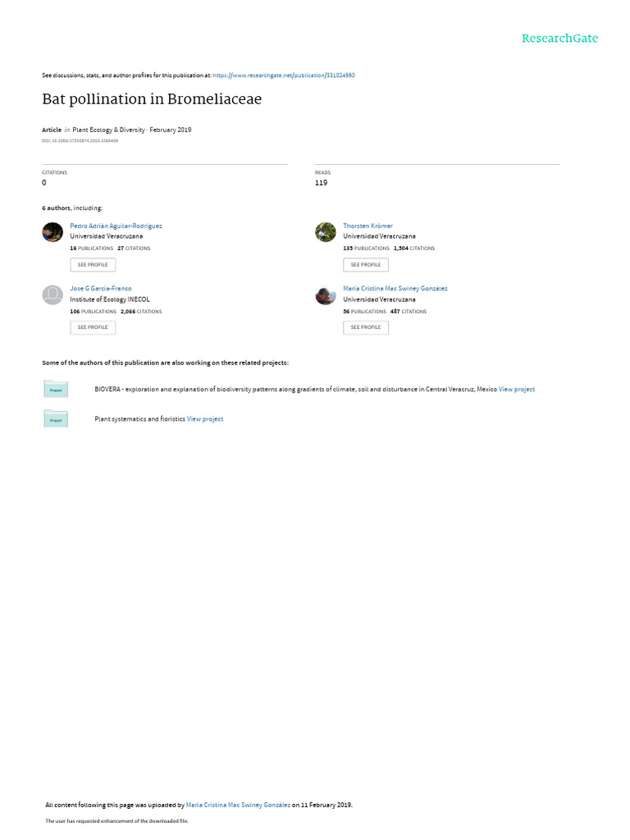Image resolution: width=630 pixels, height=840 pixels.
Task: Click the ResearchGate logo
Action: pos(559,39)
